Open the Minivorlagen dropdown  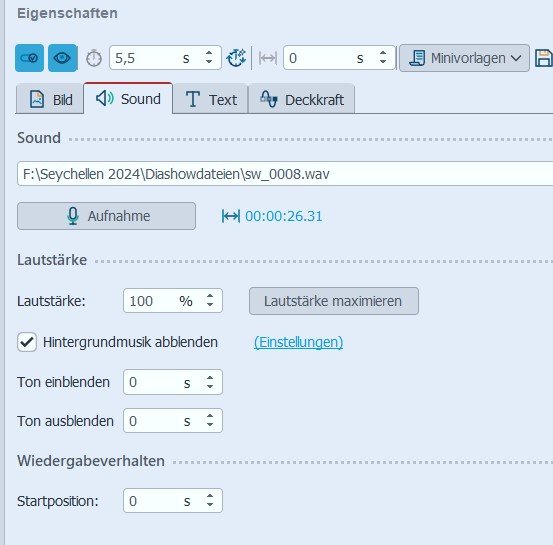[x=464, y=58]
